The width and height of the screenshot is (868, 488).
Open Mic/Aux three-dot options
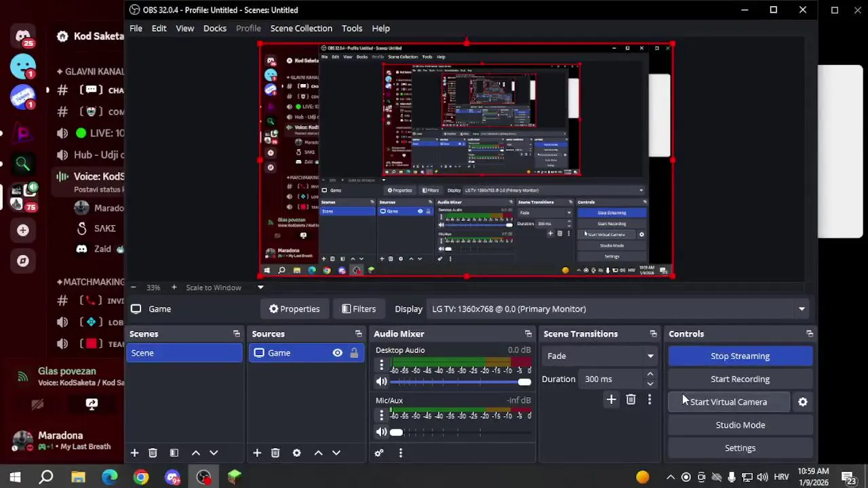tap(381, 415)
